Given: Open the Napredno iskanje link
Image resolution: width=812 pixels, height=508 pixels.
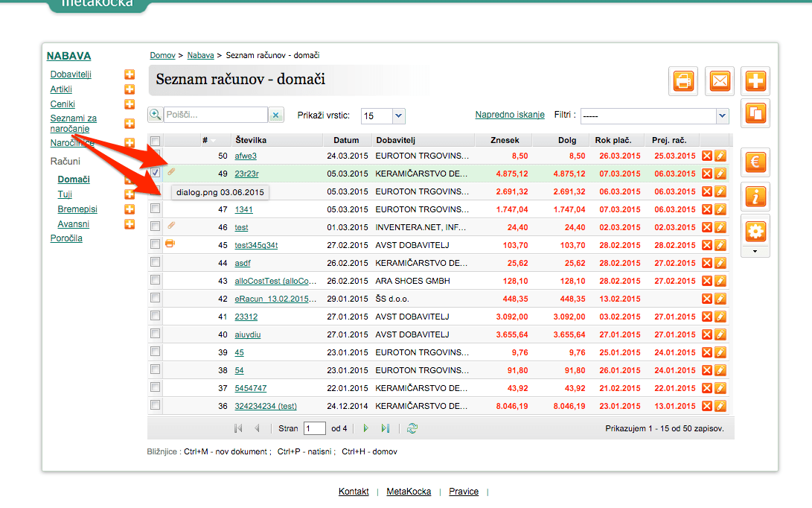Looking at the screenshot, I should coord(510,115).
